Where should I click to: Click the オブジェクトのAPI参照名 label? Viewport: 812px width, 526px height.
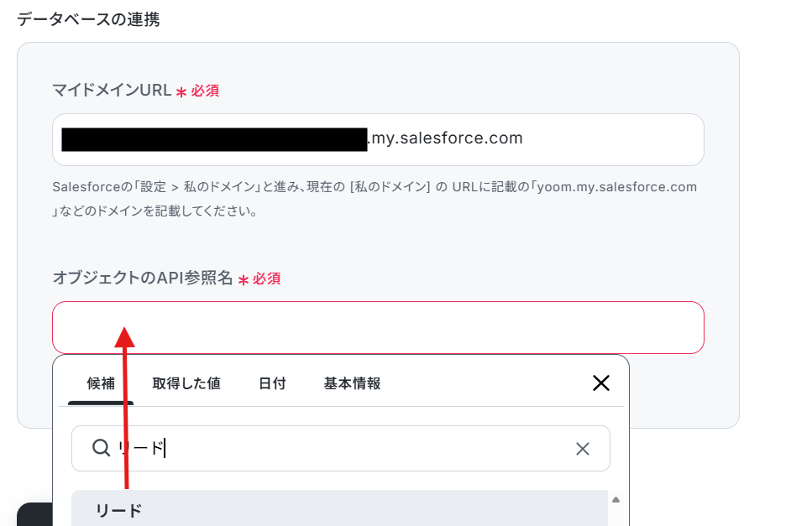tap(143, 278)
